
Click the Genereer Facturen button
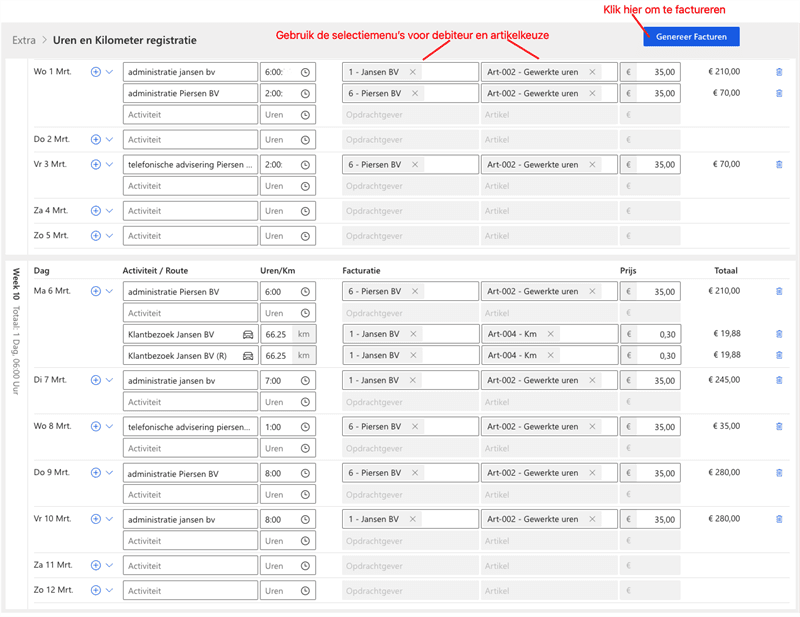691,37
